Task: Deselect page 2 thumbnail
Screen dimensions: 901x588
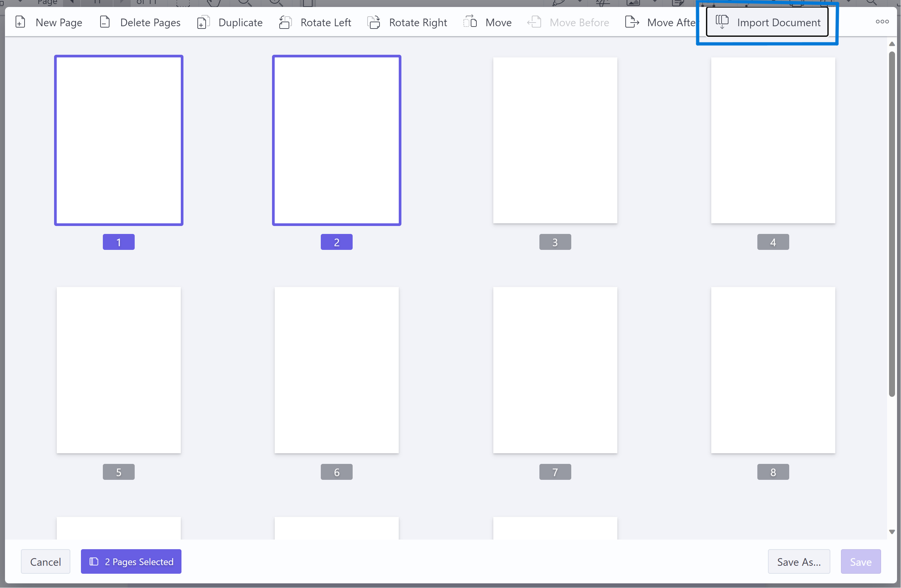Action: (336, 140)
